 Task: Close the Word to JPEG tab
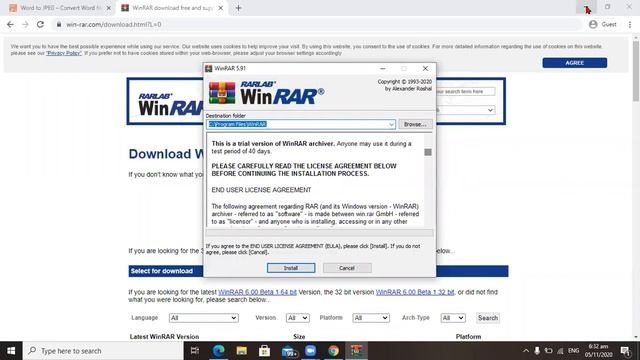109,8
